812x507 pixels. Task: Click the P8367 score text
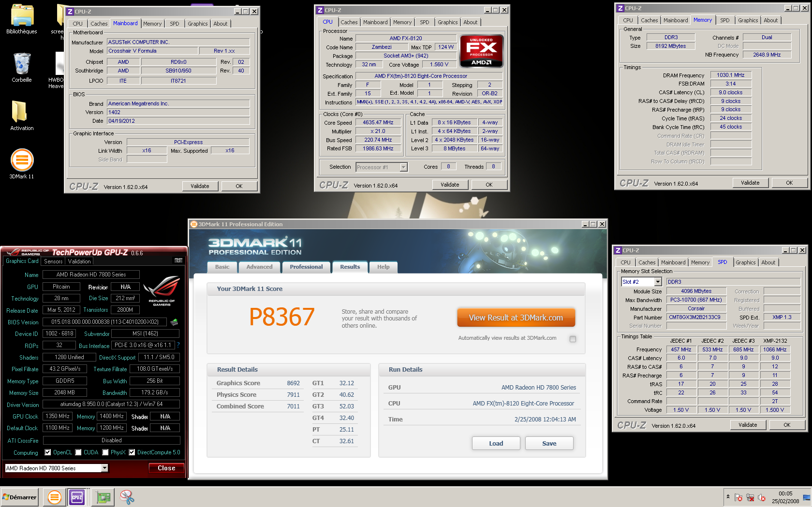(x=281, y=317)
